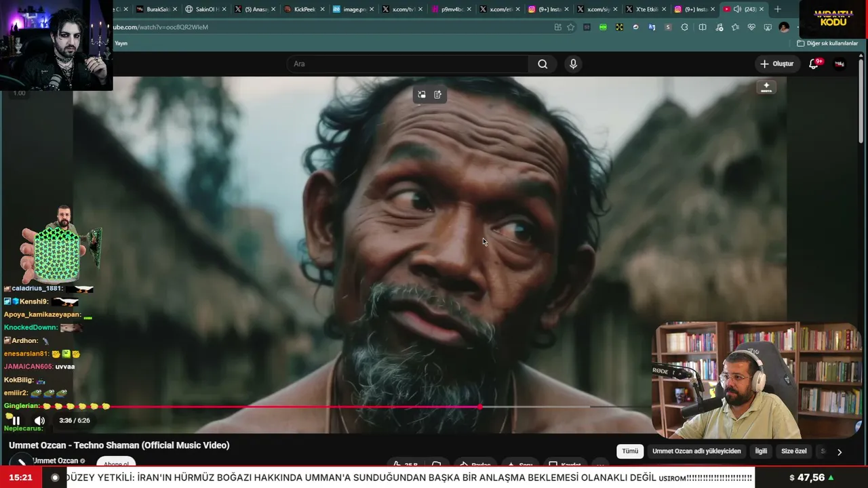
Task: Start voice search with the microphone icon
Action: pos(573,64)
